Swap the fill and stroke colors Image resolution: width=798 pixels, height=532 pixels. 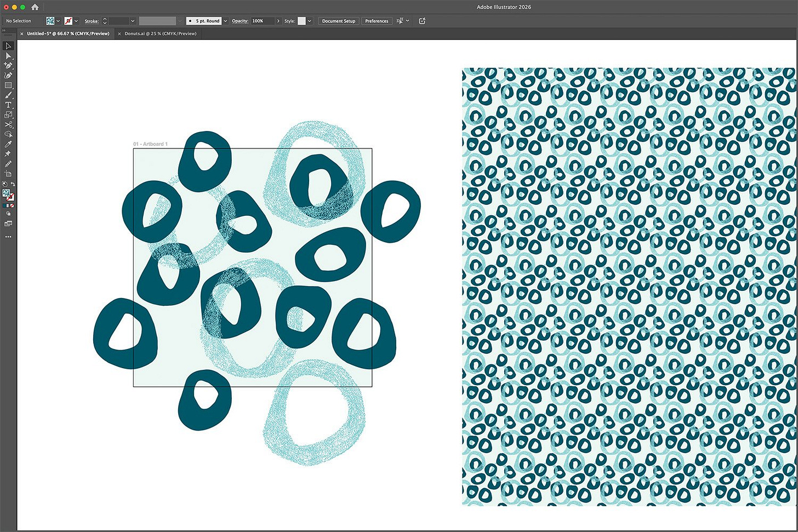[x=13, y=184]
